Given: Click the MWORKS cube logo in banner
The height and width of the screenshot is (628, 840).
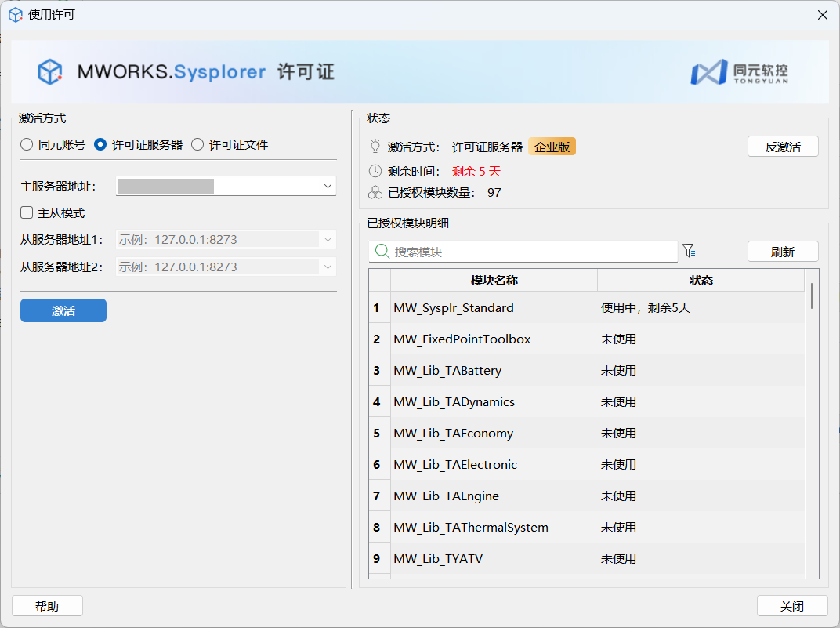Looking at the screenshot, I should click(50, 72).
